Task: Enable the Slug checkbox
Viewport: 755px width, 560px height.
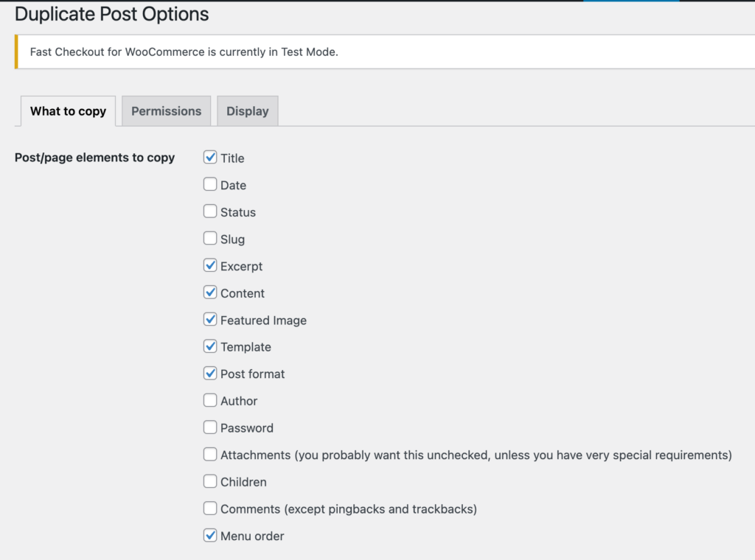Action: coord(210,238)
